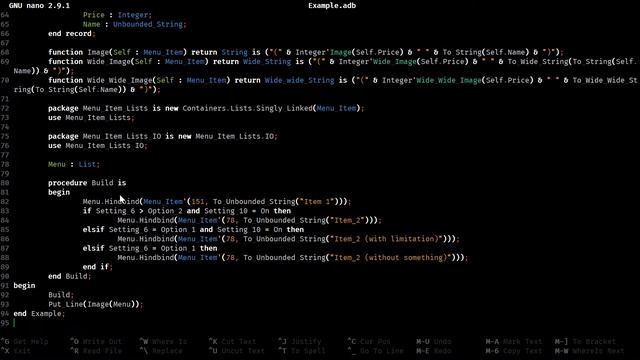Click the 'end if;' line
640x360 pixels.
tap(98, 267)
